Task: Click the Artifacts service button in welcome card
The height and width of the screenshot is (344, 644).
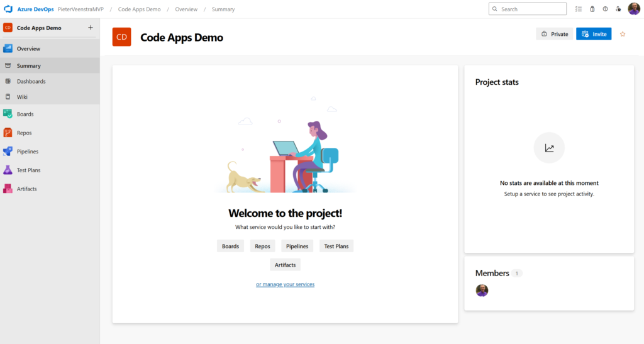Action: click(285, 265)
